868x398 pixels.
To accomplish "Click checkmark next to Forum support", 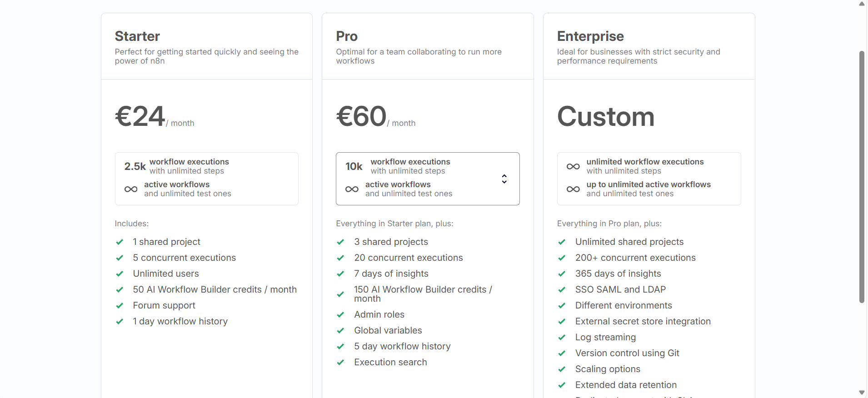I will point(120,306).
